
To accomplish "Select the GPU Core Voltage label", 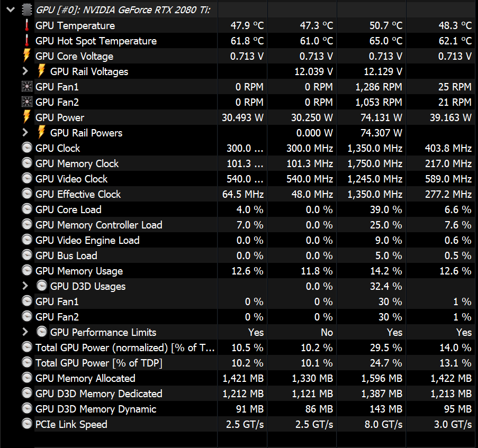I will tap(75, 57).
